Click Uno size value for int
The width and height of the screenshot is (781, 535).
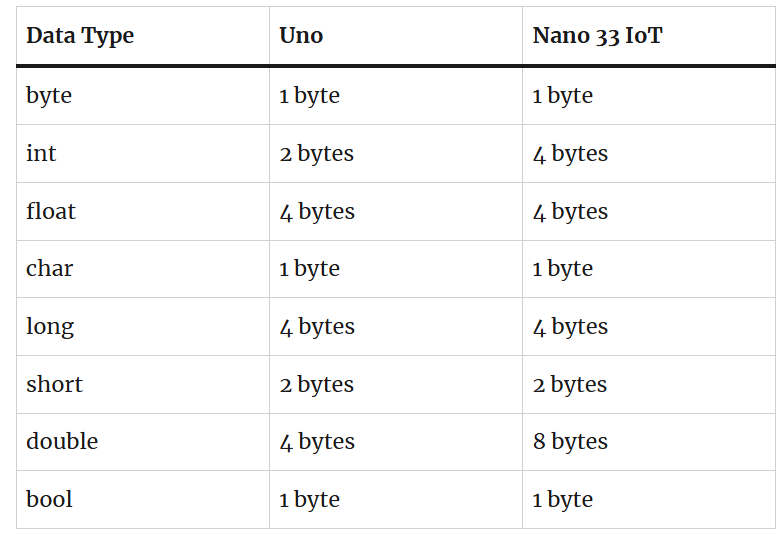tap(316, 153)
